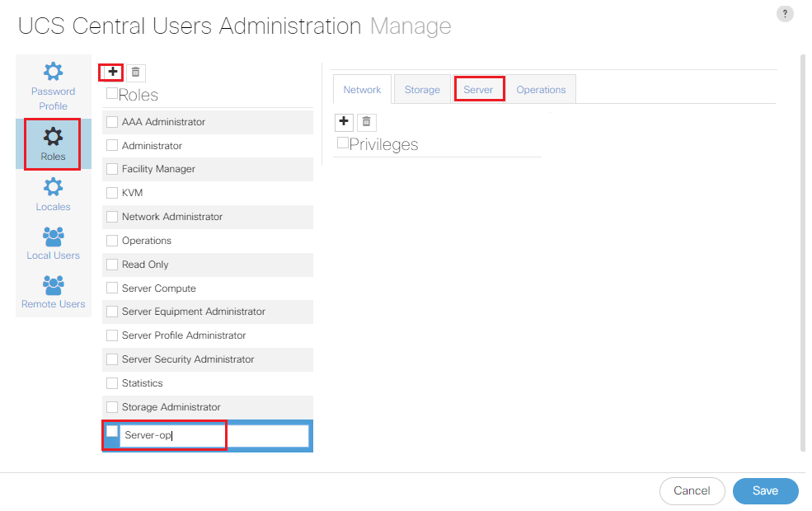Check the Server Security Administrator checkbox
This screenshot has height=511, width=812.
(112, 359)
